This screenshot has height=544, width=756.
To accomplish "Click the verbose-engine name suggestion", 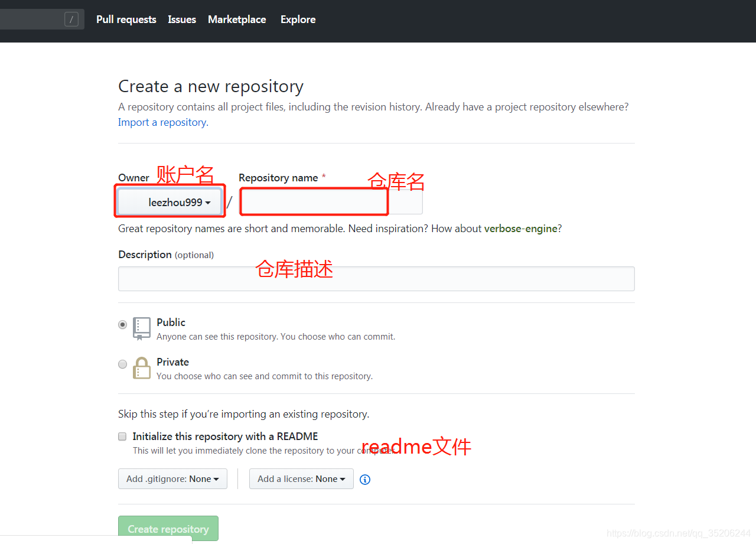I will tap(520, 229).
